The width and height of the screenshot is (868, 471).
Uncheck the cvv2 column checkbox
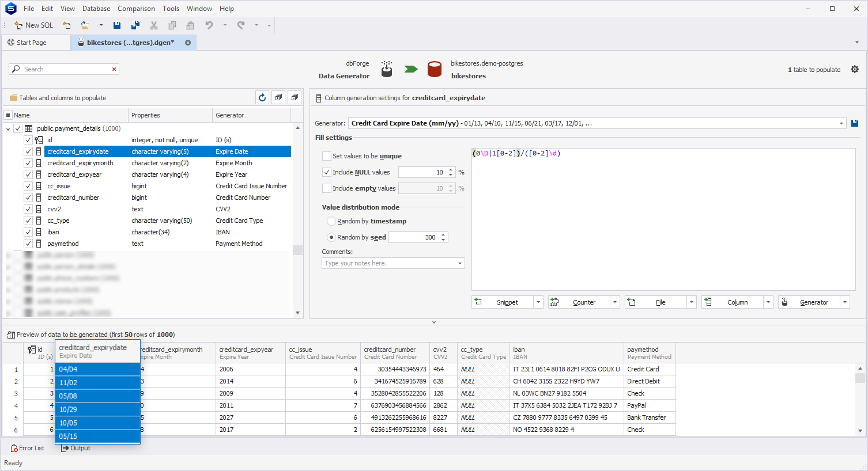(28, 209)
